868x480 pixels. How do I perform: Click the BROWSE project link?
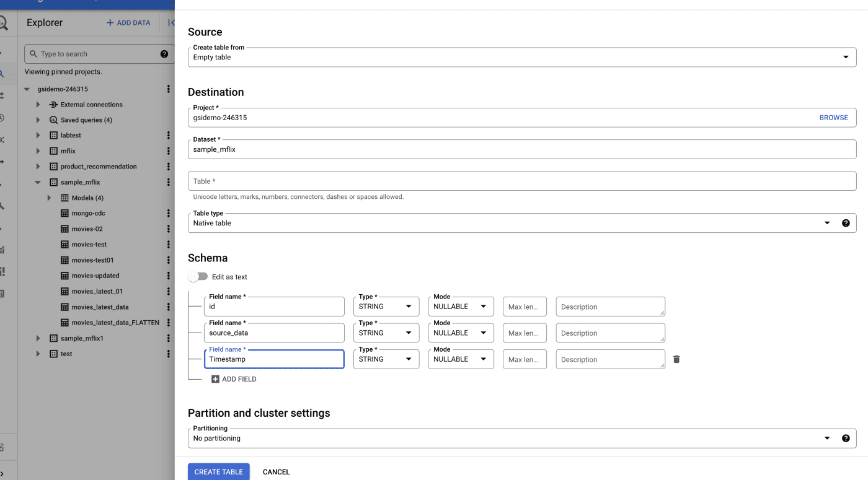tap(833, 118)
